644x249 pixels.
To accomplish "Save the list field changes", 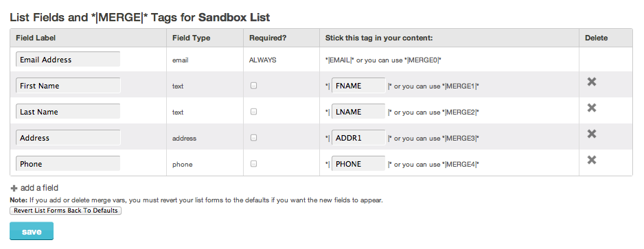I will [x=32, y=231].
